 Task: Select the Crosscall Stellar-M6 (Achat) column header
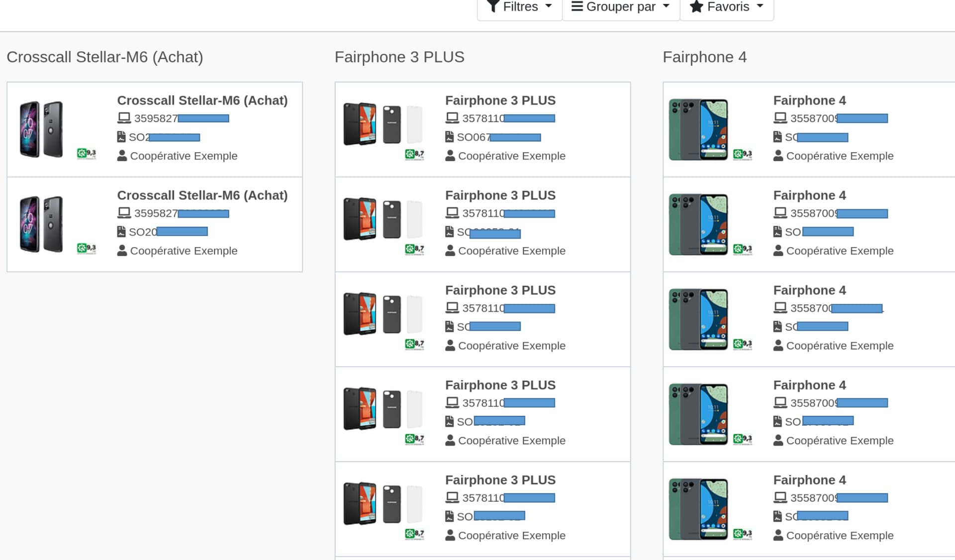105,57
